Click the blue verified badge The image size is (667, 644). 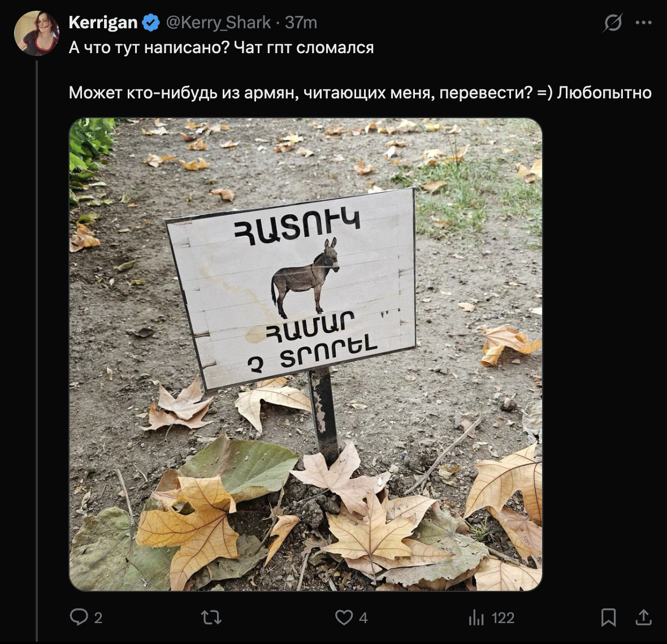[x=151, y=23]
